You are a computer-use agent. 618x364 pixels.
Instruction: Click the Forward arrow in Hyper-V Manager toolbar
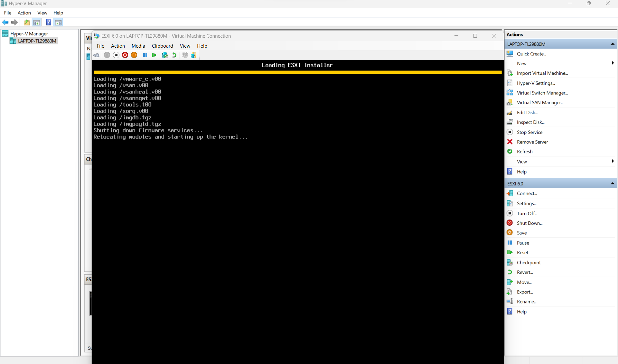point(14,22)
